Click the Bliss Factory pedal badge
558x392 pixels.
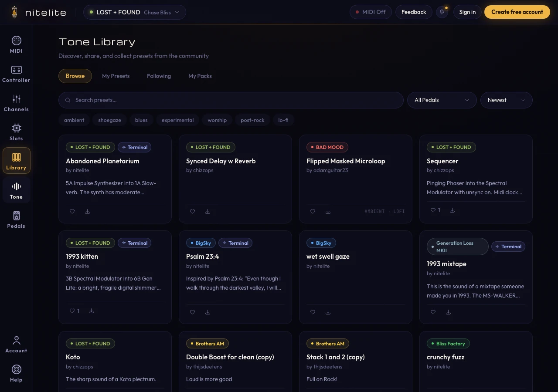click(x=448, y=344)
